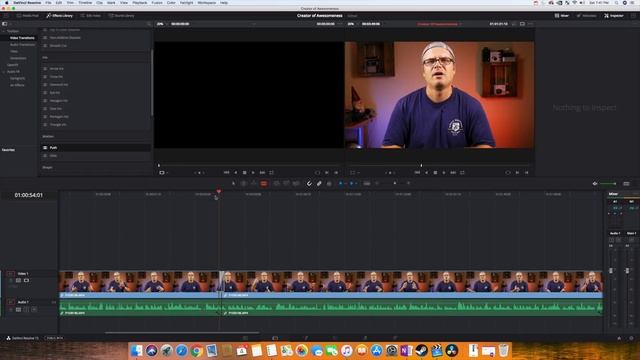640x360 pixels.
Task: Collapse the Audio FX tree arrow
Action: (4, 71)
